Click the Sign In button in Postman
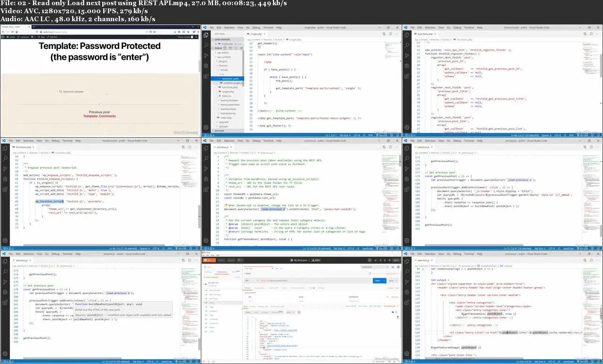603x364 pixels. 396,260
